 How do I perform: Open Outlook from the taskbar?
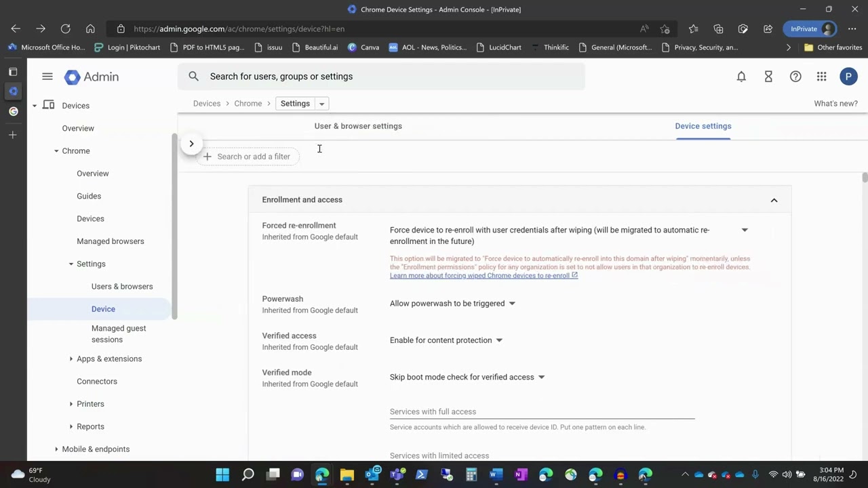pyautogui.click(x=372, y=474)
